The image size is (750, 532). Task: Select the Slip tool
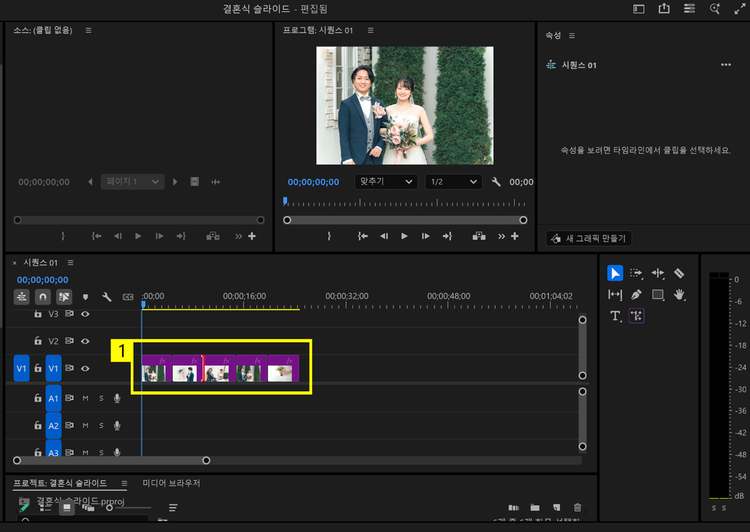[615, 295]
